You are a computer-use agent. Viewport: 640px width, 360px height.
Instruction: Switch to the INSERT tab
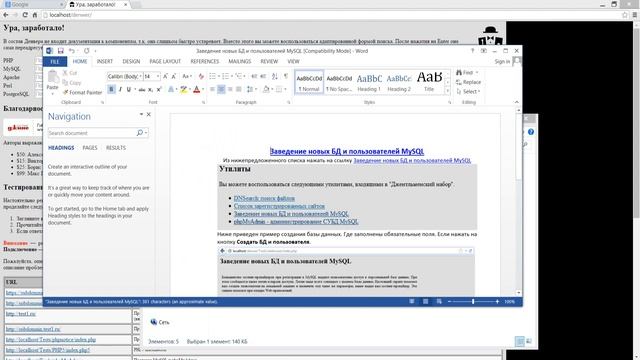pyautogui.click(x=104, y=62)
